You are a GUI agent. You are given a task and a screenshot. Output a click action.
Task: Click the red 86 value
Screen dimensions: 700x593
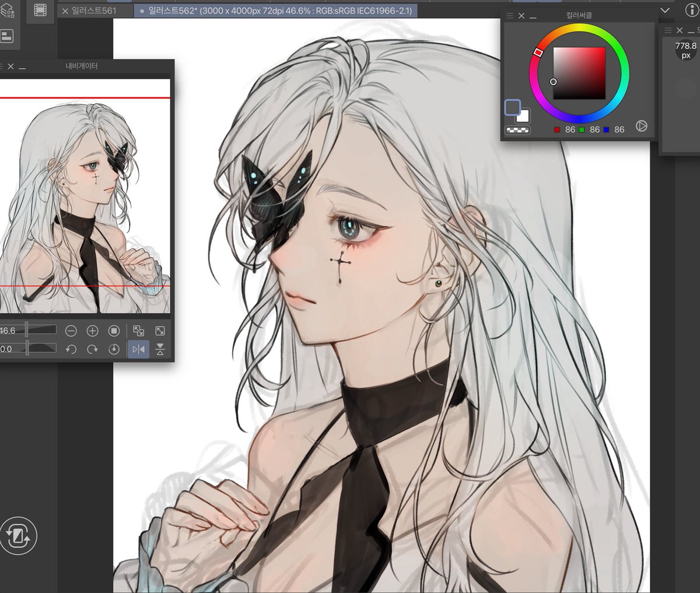(570, 129)
